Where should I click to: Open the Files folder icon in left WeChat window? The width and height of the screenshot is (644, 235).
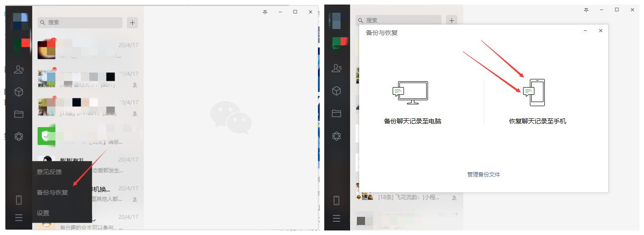pyautogui.click(x=19, y=114)
